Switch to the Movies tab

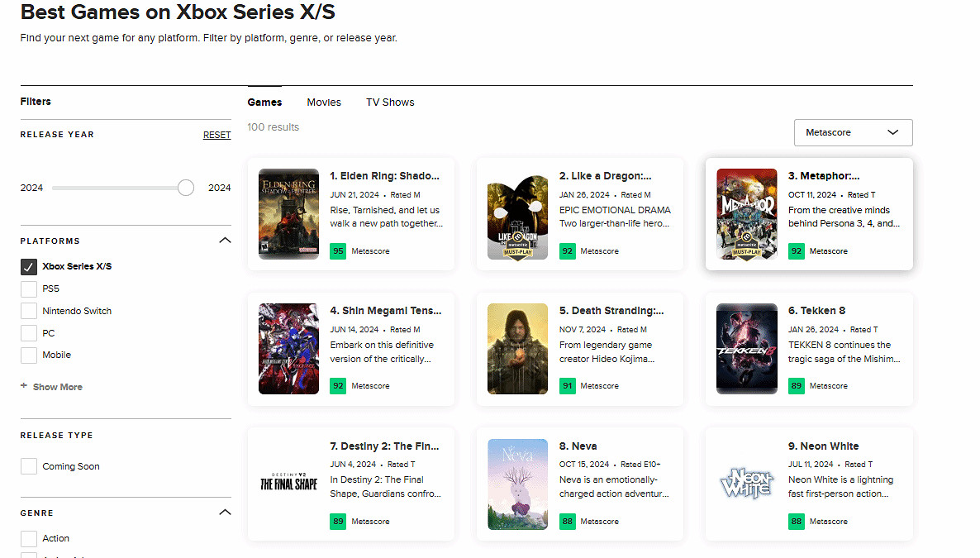click(x=324, y=102)
